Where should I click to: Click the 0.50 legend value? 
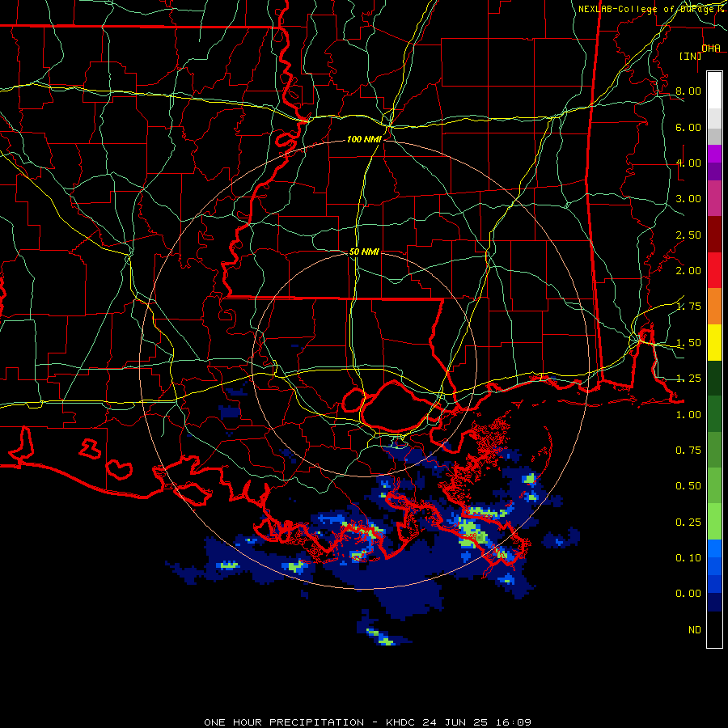[688, 486]
